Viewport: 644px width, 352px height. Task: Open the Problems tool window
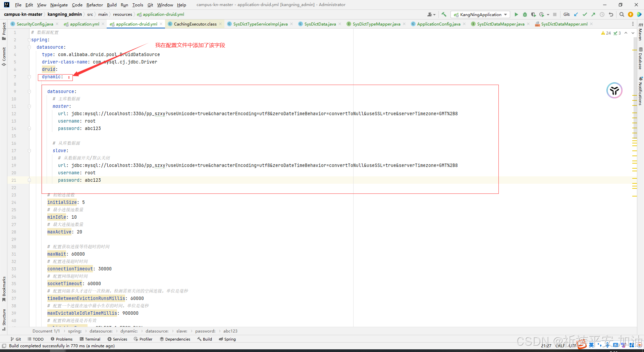tap(64, 339)
